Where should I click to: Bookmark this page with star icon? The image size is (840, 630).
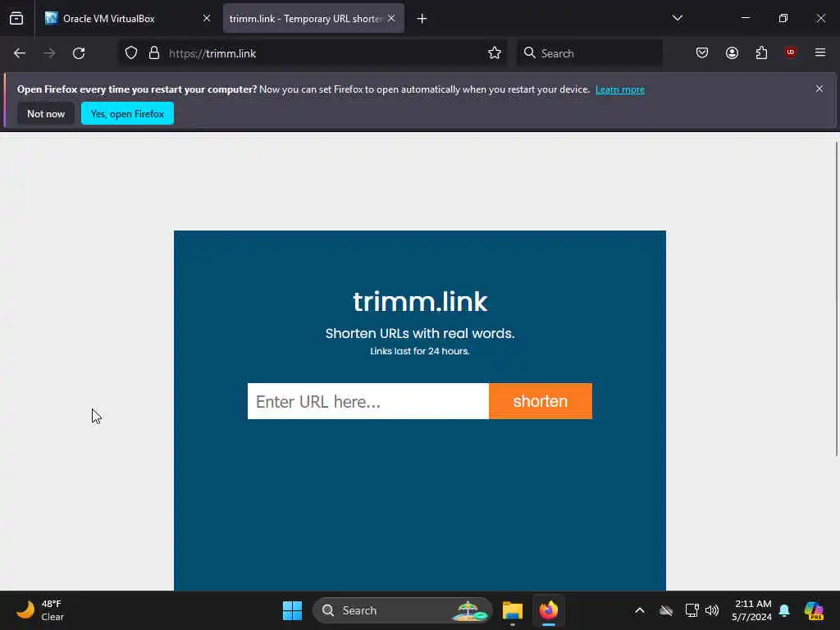[x=495, y=53]
